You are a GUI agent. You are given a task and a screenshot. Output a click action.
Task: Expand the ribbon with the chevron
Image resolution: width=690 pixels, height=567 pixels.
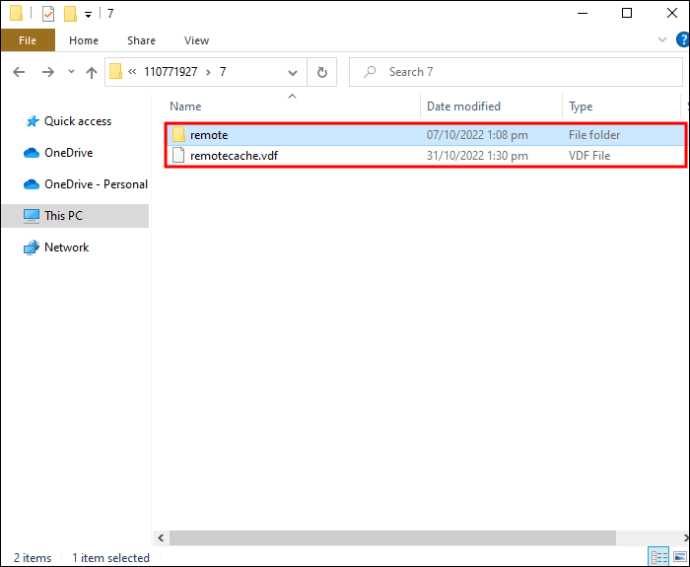click(662, 40)
